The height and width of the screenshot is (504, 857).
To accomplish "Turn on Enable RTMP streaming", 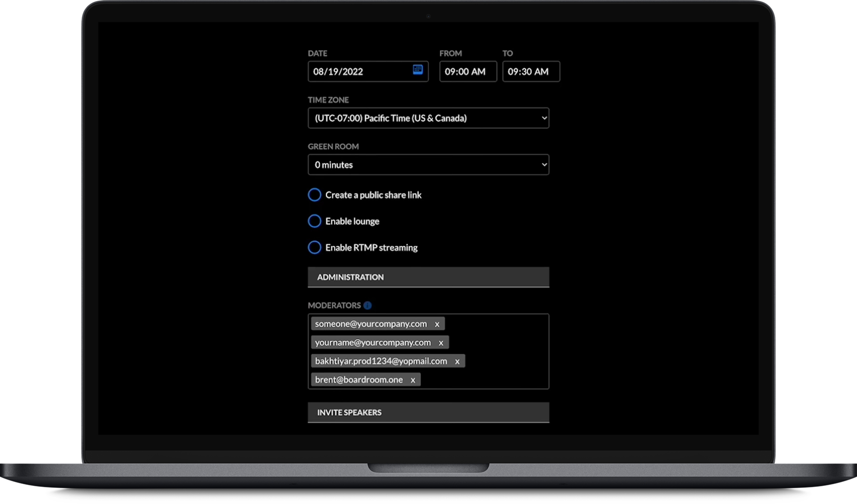I will [x=315, y=247].
